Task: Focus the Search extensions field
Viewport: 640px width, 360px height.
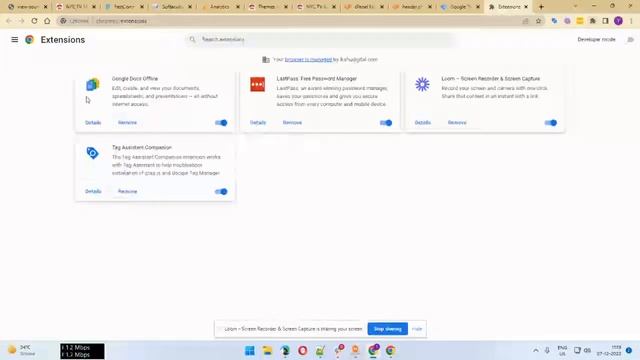Action: [320, 39]
